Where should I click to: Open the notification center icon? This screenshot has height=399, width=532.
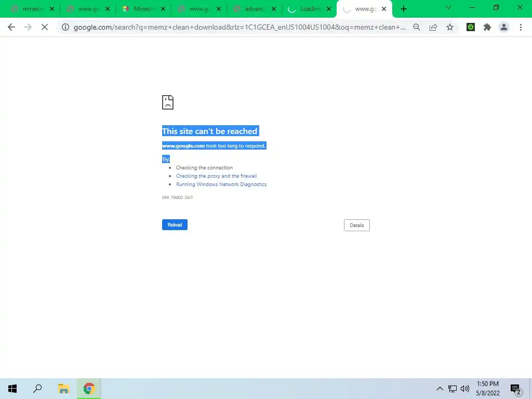[515, 389]
